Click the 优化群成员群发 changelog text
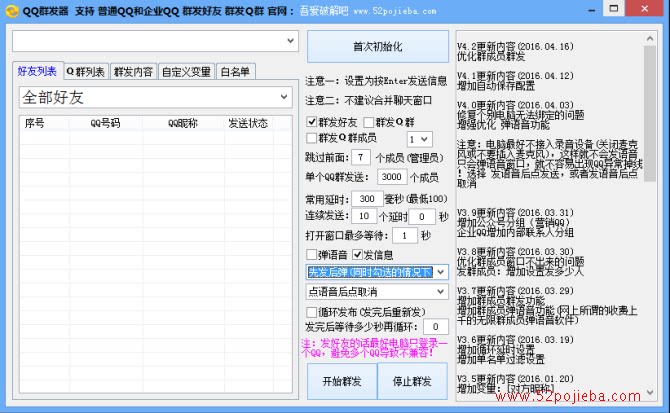The height and width of the screenshot is (413, 670). click(491, 56)
